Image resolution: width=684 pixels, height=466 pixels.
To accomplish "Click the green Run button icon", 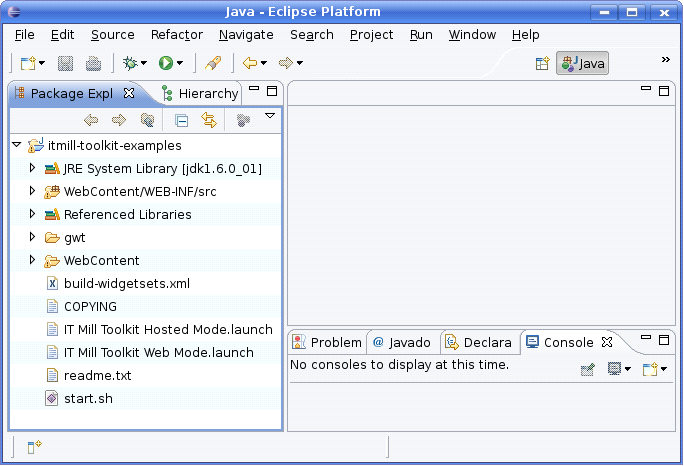I will pyautogui.click(x=166, y=63).
